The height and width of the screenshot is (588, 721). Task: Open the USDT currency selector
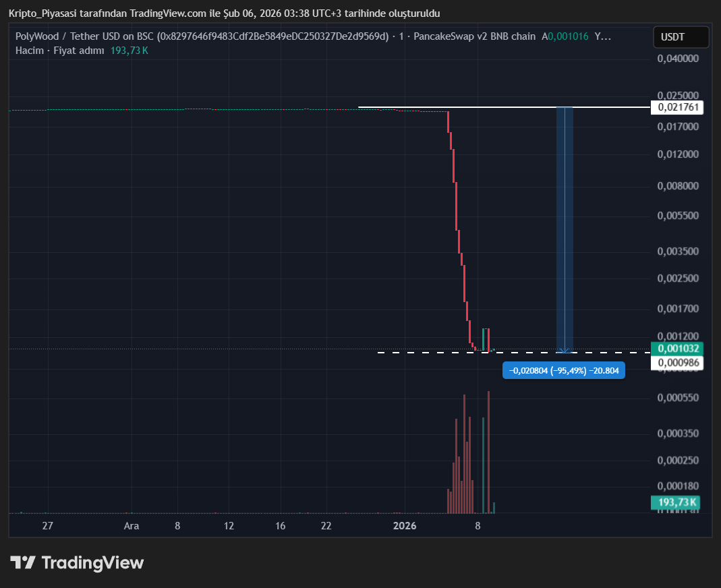tap(681, 37)
